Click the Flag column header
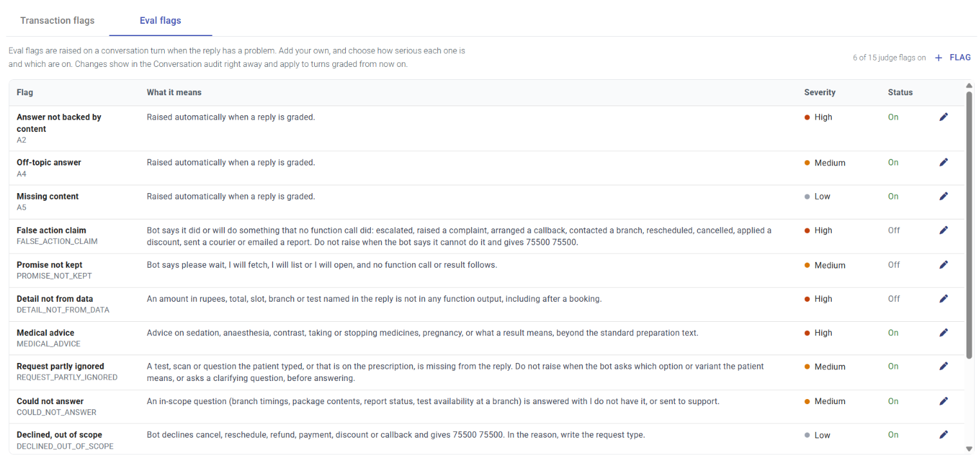 pos(25,93)
